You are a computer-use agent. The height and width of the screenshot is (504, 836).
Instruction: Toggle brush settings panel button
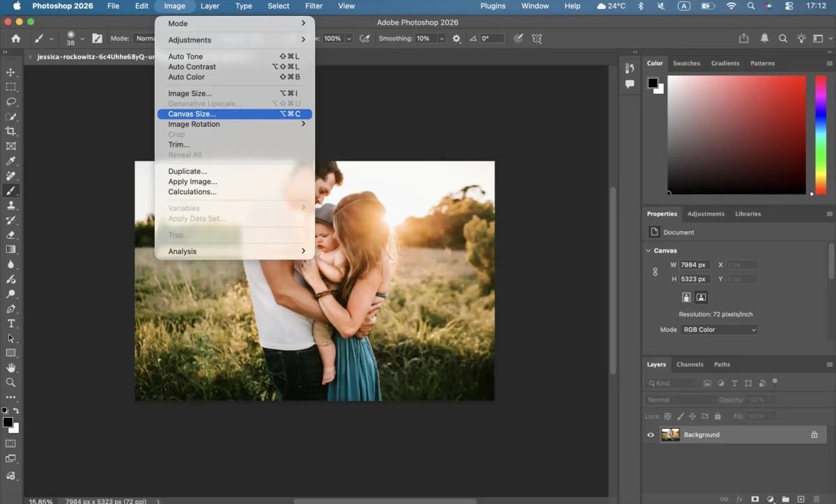pyautogui.click(x=97, y=38)
